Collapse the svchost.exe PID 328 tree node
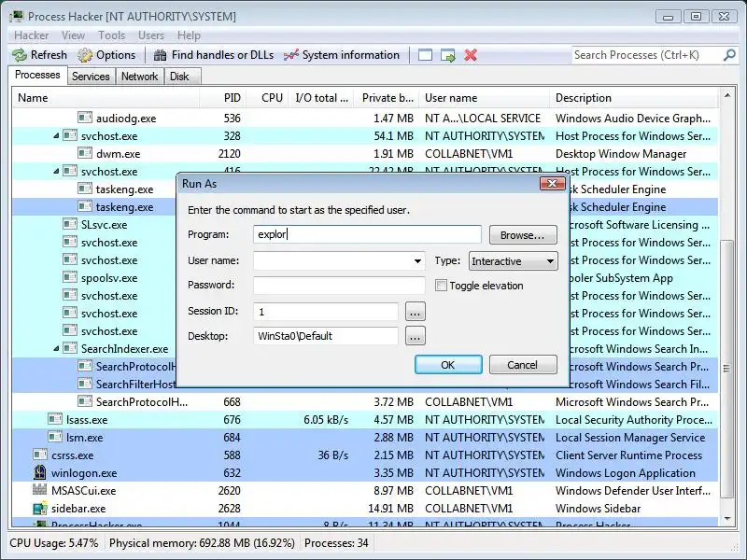The height and width of the screenshot is (560, 747). 56,135
